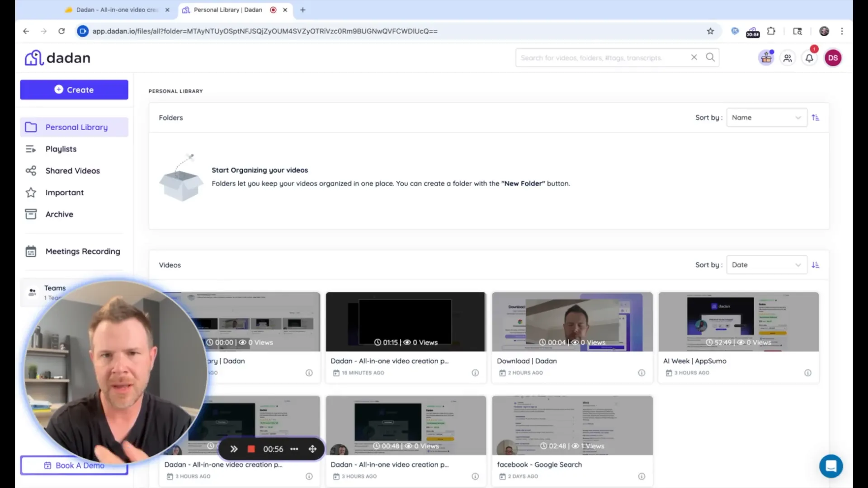The height and width of the screenshot is (488, 868).
Task: Open the Chrome side panel search icon
Action: (797, 31)
